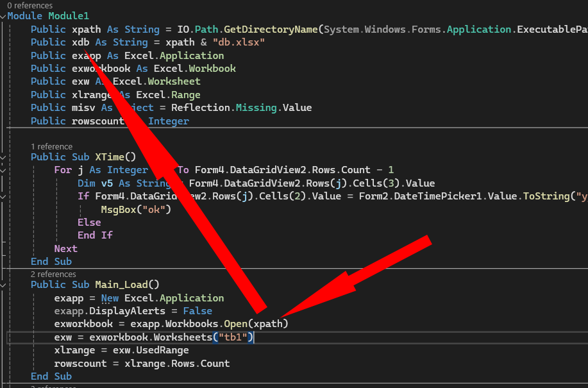
Task: Click 'xdb' variable in its declaration
Action: (81, 42)
